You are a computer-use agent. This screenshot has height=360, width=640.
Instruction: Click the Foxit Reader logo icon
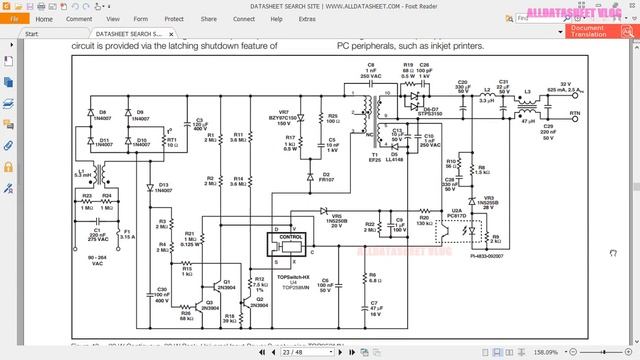[x=6, y=6]
